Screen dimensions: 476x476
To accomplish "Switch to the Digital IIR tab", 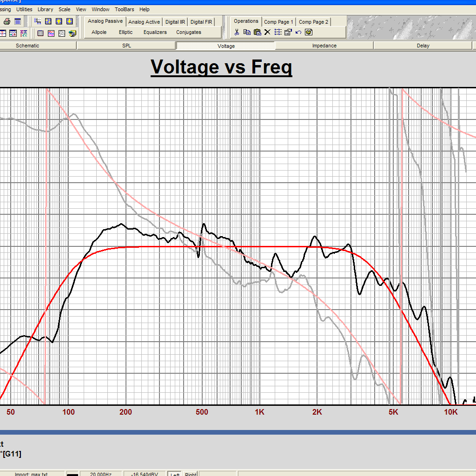I will tap(175, 22).
